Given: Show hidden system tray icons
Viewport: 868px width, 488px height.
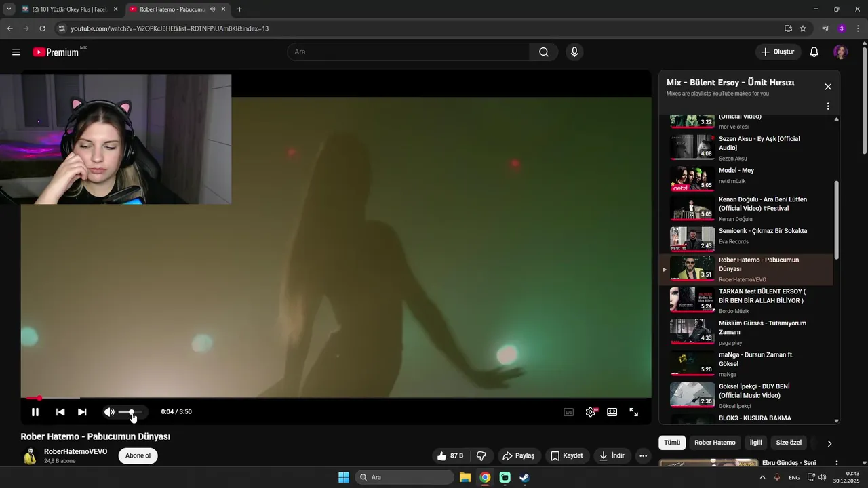Looking at the screenshot, I should pyautogui.click(x=762, y=477).
